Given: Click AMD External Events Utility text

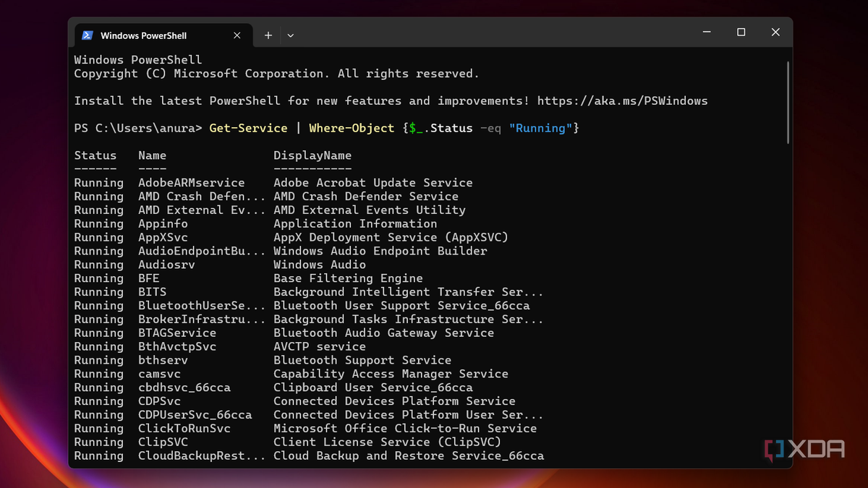Looking at the screenshot, I should [369, 210].
